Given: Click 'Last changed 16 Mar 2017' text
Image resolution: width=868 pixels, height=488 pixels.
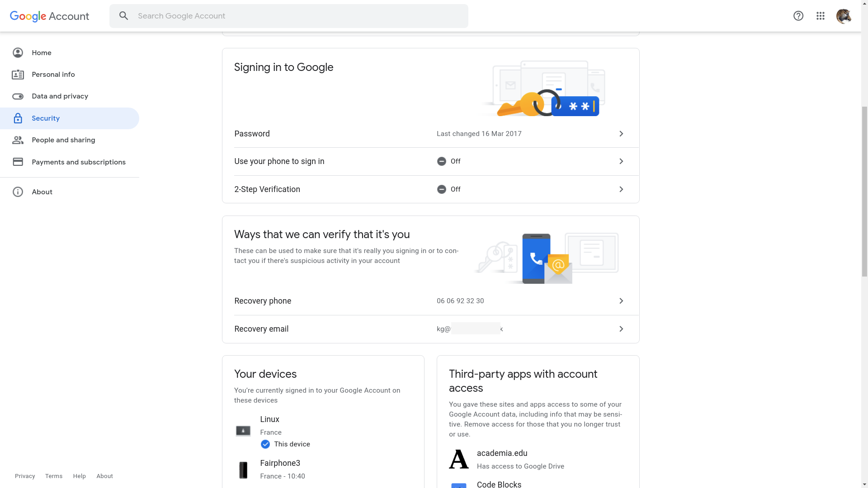Looking at the screenshot, I should pyautogui.click(x=479, y=134).
